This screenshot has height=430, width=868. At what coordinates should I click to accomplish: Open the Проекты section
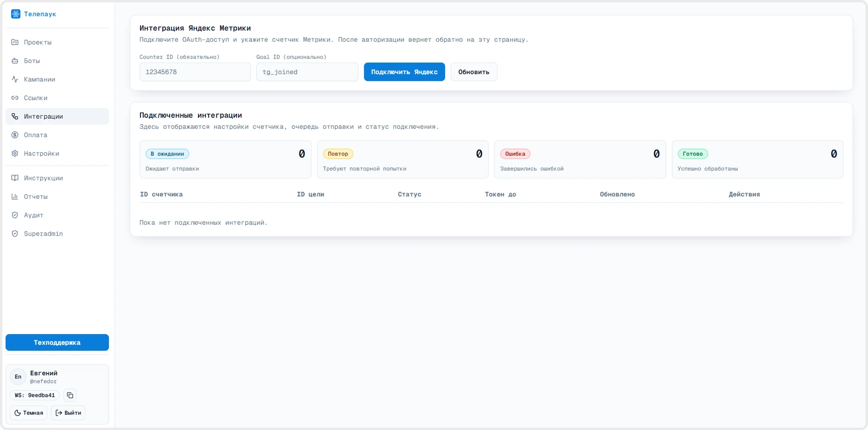[x=57, y=42]
